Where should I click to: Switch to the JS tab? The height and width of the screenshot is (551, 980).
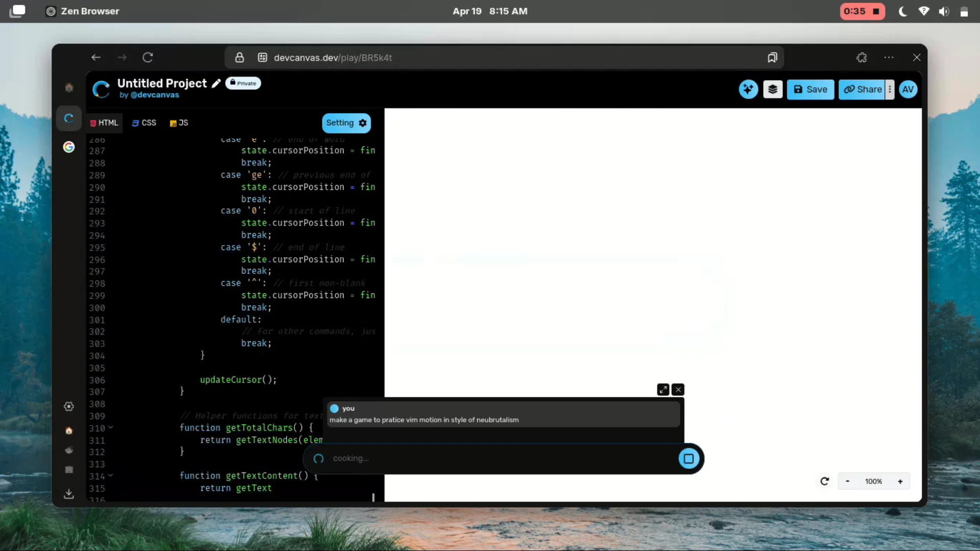pyautogui.click(x=179, y=122)
